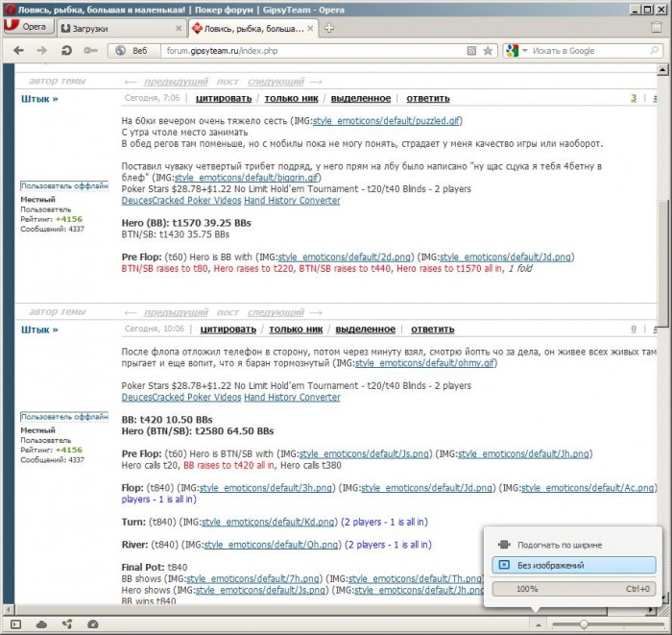Open the RSS feed icon in address bar
The height and width of the screenshot is (635, 672).
(x=471, y=51)
